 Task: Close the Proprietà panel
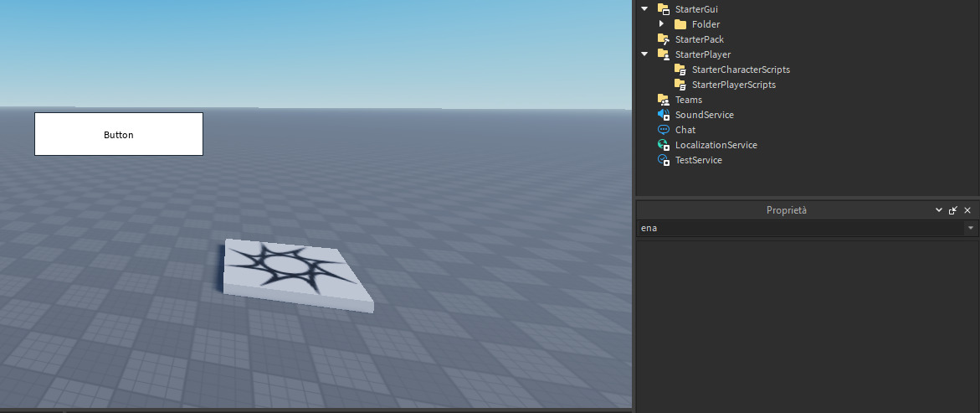(x=967, y=210)
